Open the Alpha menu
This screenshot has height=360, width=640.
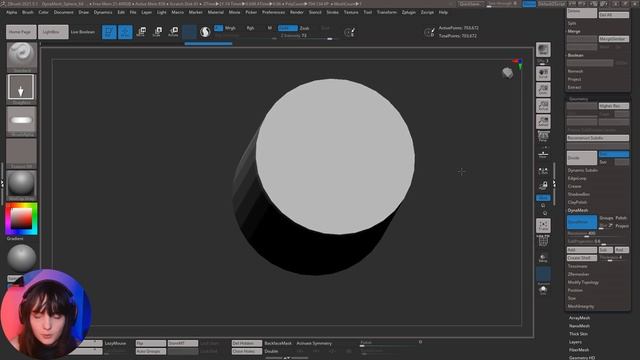11,12
